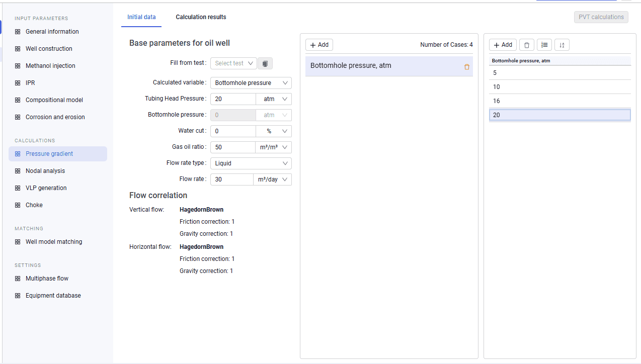
Task: Select the highlighted cell with value 20
Action: [x=560, y=115]
